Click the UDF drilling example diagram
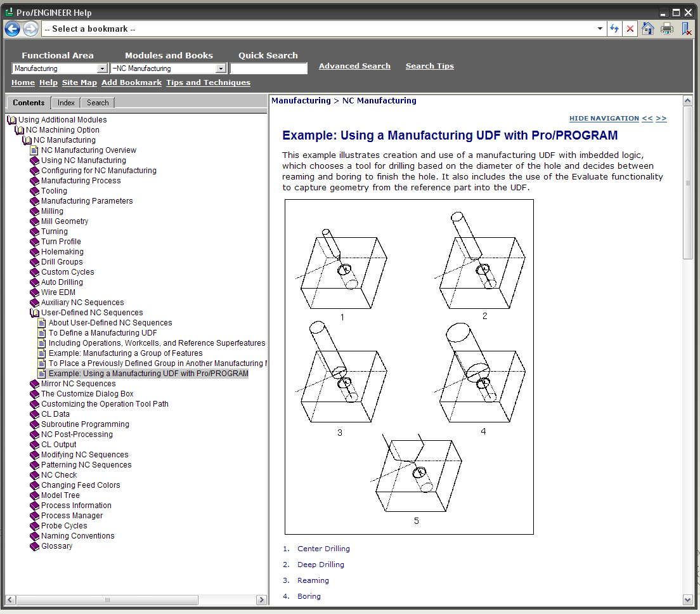 click(409, 367)
